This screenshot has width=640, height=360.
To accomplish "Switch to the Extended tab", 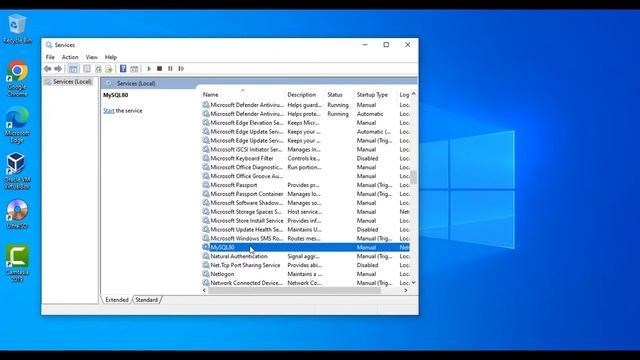I will point(117,300).
